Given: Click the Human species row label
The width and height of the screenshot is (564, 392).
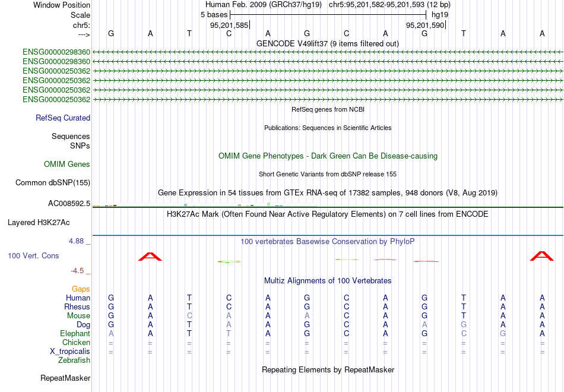Looking at the screenshot, I should 78,298.
